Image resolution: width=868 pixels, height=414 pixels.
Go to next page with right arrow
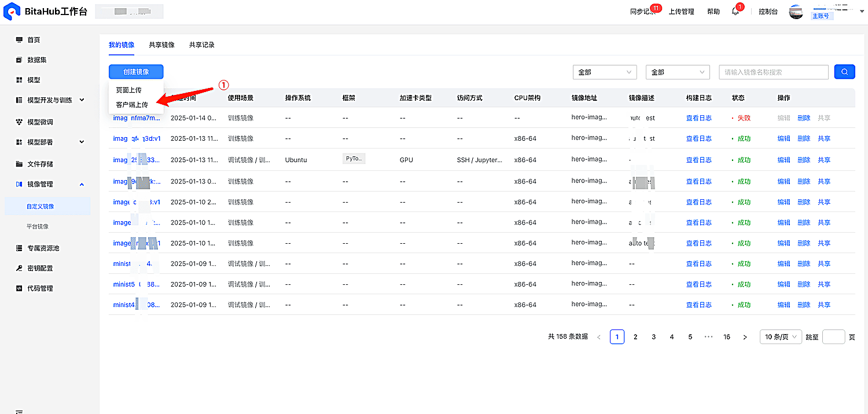coord(745,337)
